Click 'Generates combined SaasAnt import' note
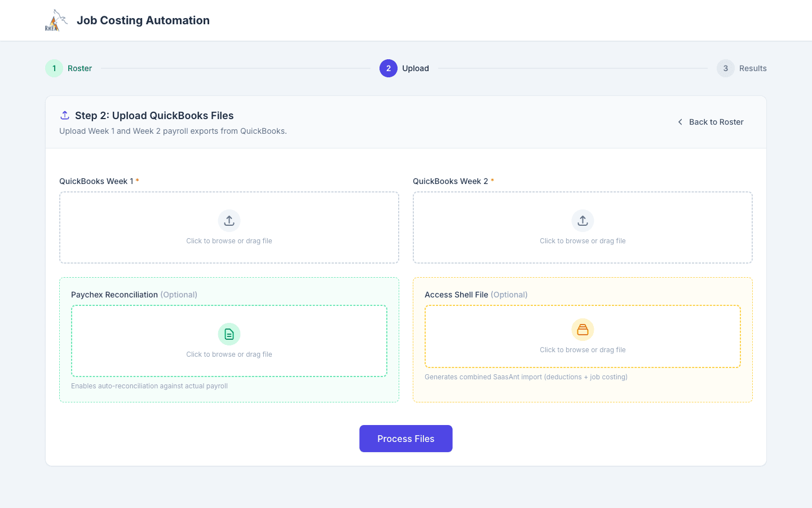This screenshot has width=812, height=508. pos(526,377)
